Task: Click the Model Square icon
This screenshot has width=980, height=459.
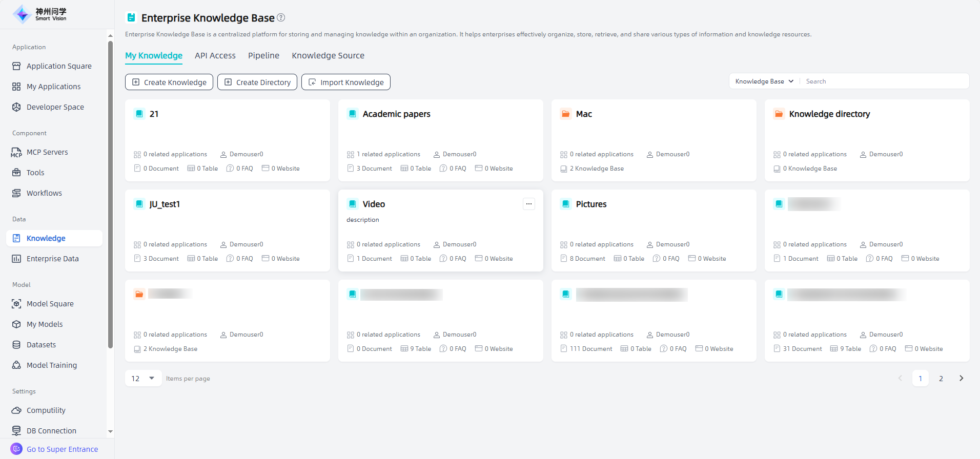Action: coord(16,304)
